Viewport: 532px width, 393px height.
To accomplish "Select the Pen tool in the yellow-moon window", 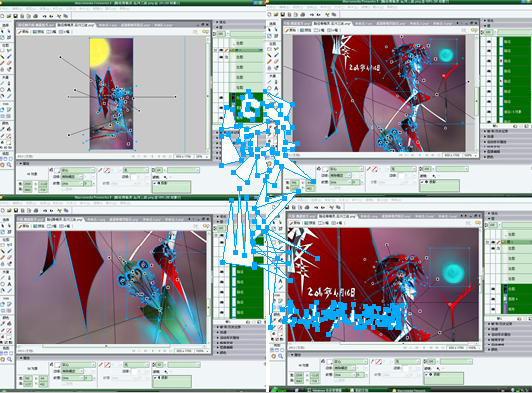I will [x=9, y=83].
